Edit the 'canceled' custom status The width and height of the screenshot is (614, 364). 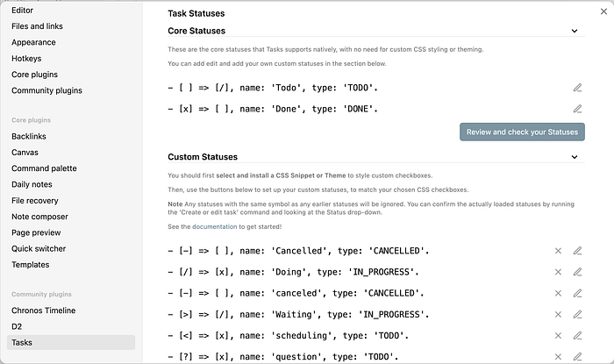pyautogui.click(x=577, y=293)
